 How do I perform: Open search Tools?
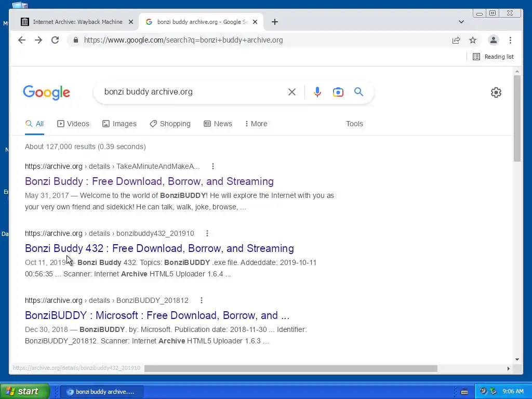pos(354,124)
